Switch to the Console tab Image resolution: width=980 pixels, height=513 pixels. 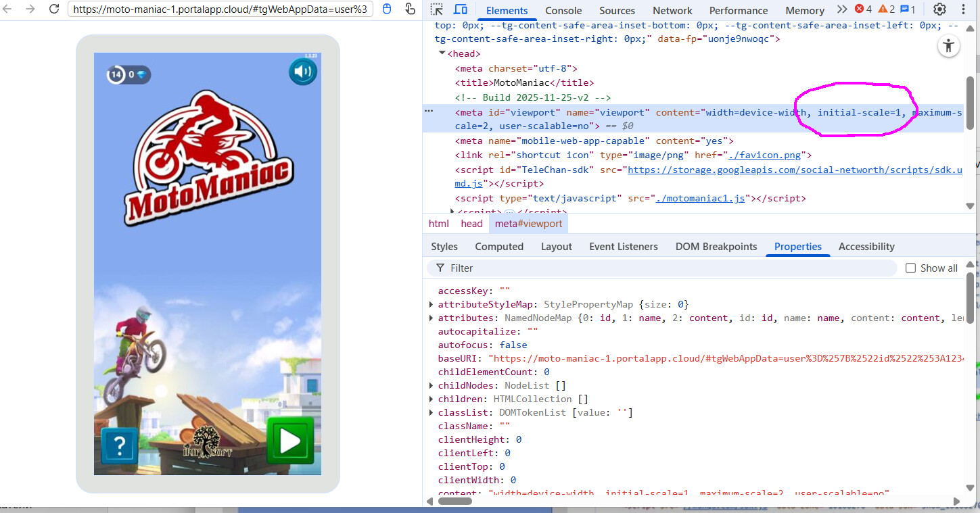563,11
